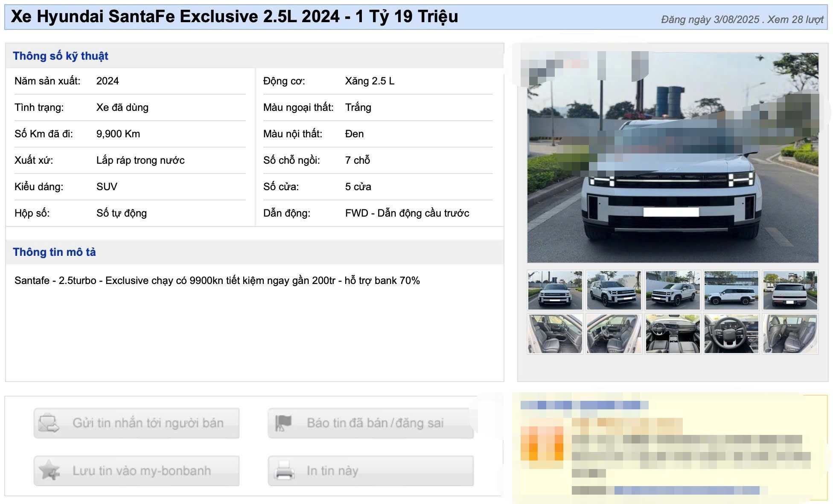
Task: Click the exterior color value Trắng
Action: (x=358, y=107)
